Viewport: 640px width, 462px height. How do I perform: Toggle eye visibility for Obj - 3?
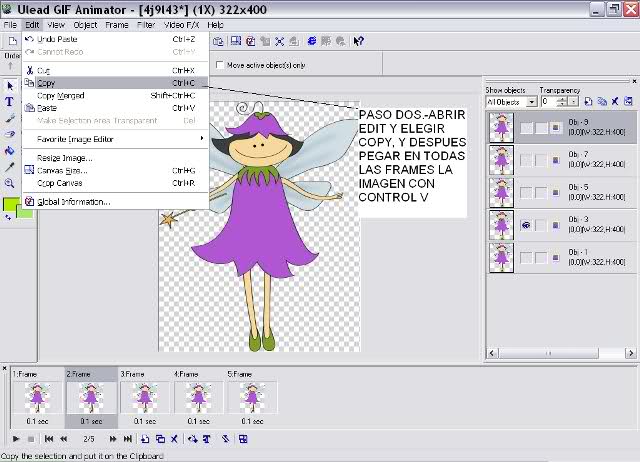click(526, 225)
